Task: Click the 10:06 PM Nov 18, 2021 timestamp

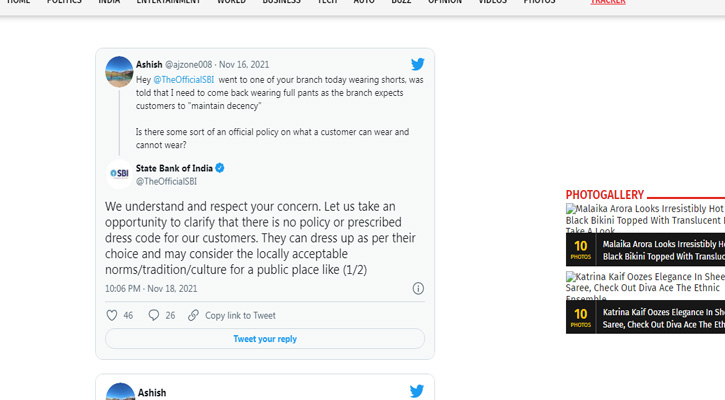Action: (x=151, y=288)
